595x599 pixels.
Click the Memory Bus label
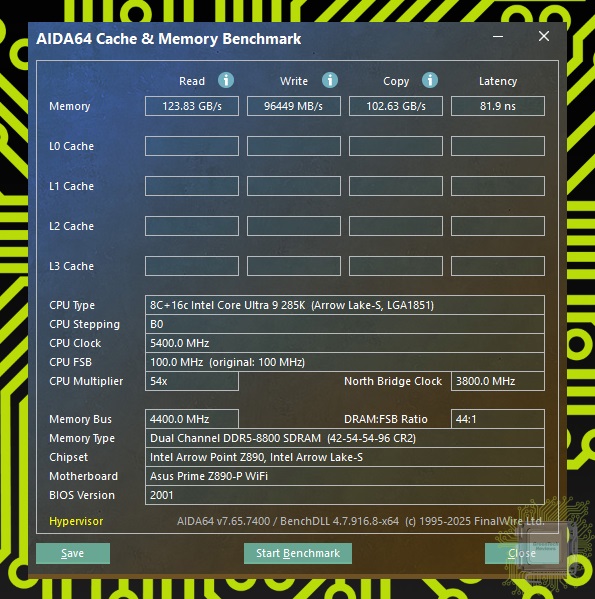tap(81, 419)
